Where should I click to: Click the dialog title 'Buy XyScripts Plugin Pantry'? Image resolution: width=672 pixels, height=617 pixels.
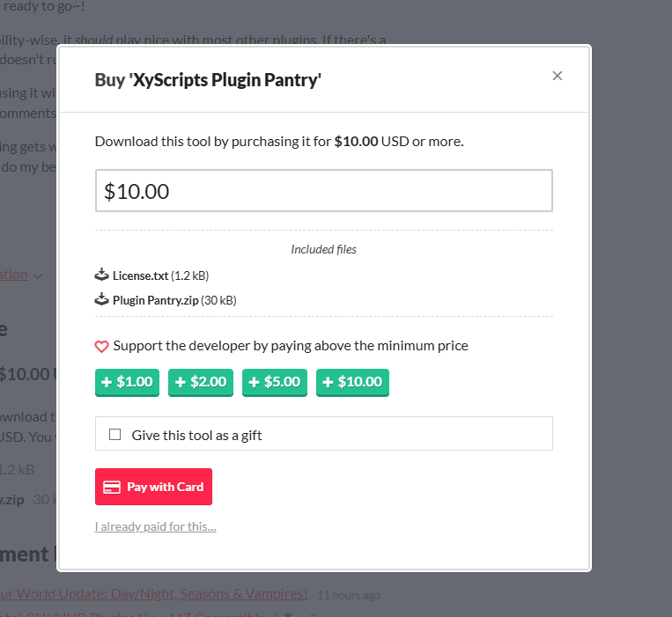208,80
